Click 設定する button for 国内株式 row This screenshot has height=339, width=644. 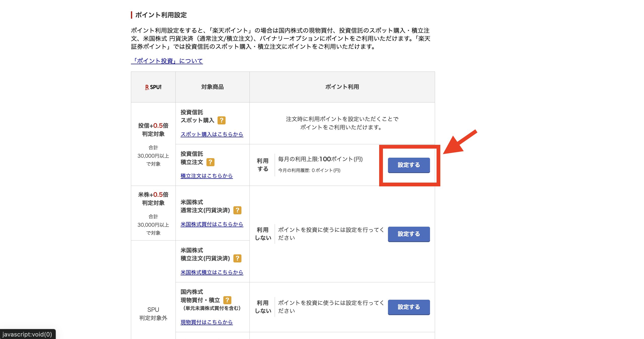pos(409,307)
